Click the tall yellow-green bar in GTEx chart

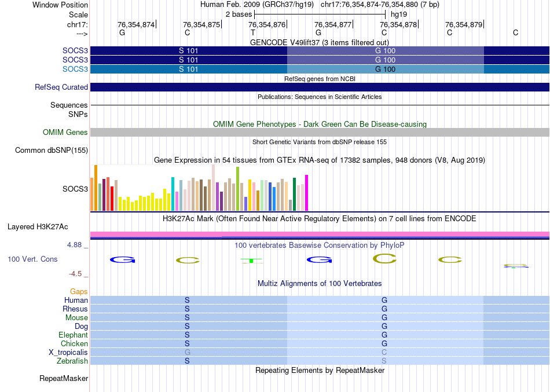[237, 189]
